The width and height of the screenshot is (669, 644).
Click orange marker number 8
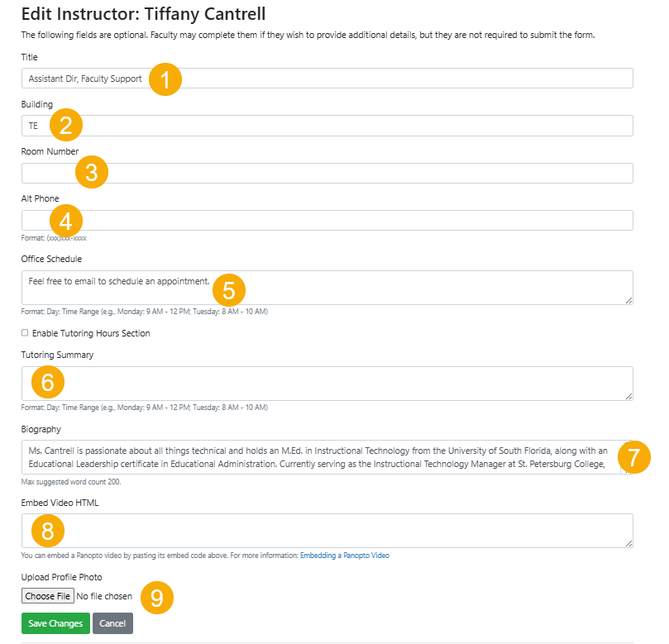click(47, 529)
